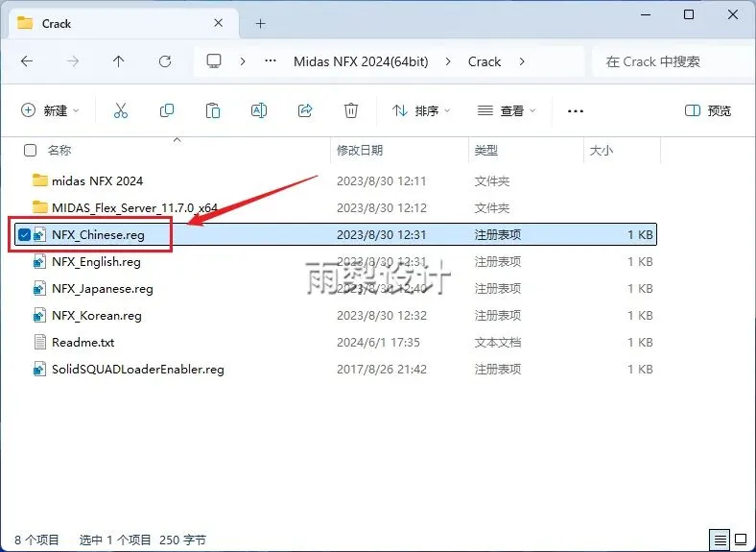Screen dimensions: 756x552
Task: Go forward with the right arrow
Action: click(x=73, y=61)
